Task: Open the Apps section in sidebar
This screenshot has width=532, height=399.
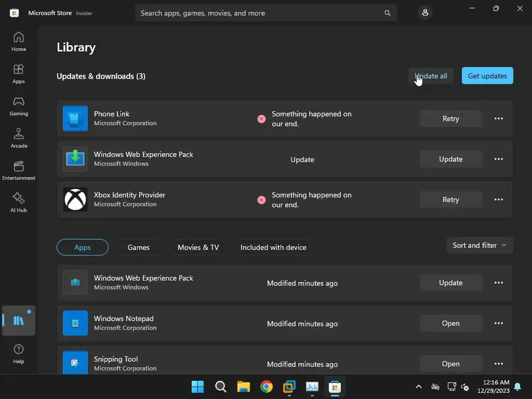Action: tap(19, 74)
